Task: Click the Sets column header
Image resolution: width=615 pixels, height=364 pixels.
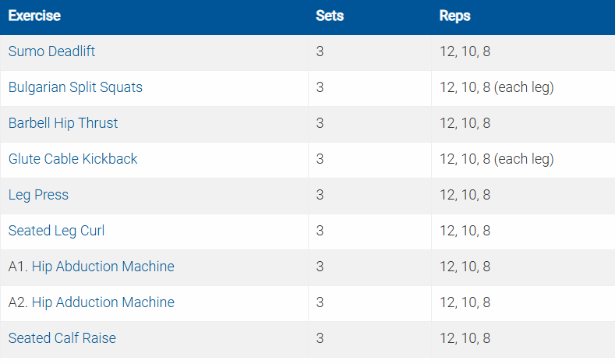Action: pos(330,16)
